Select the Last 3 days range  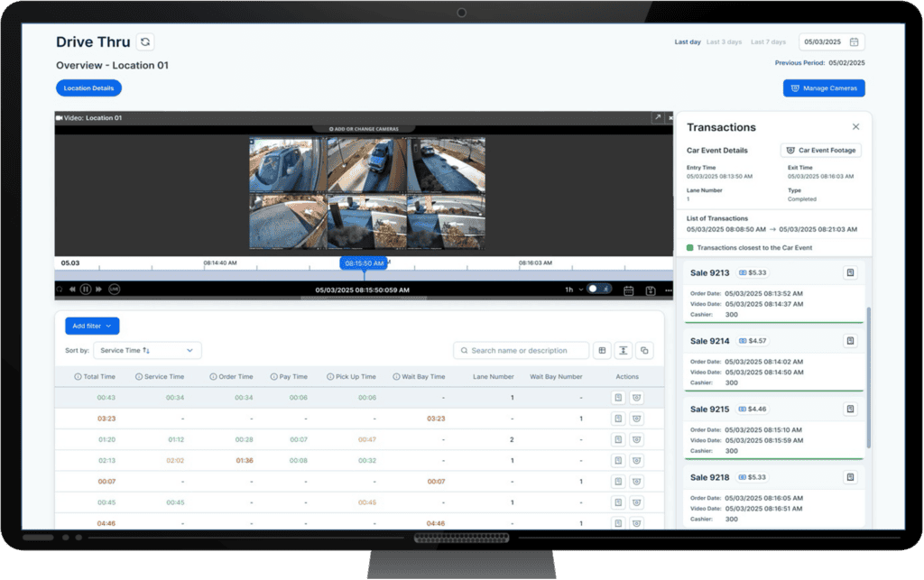pos(725,41)
